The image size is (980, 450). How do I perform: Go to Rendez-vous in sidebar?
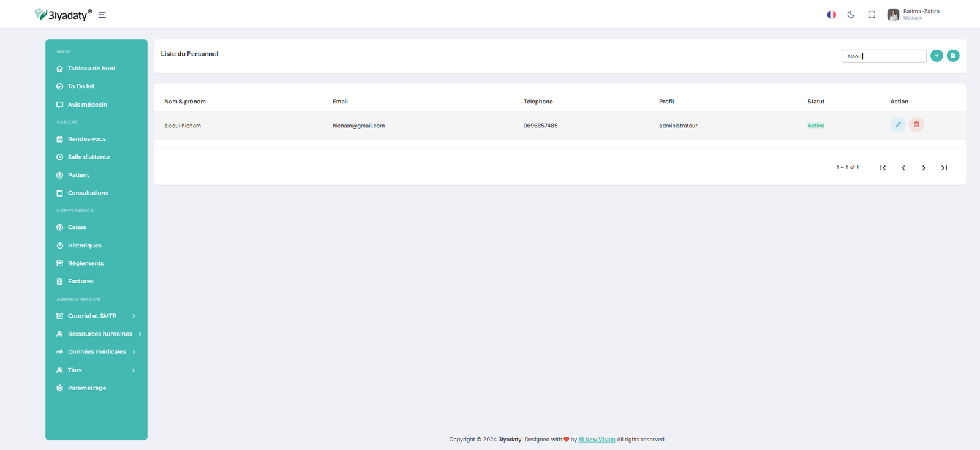[x=86, y=139]
